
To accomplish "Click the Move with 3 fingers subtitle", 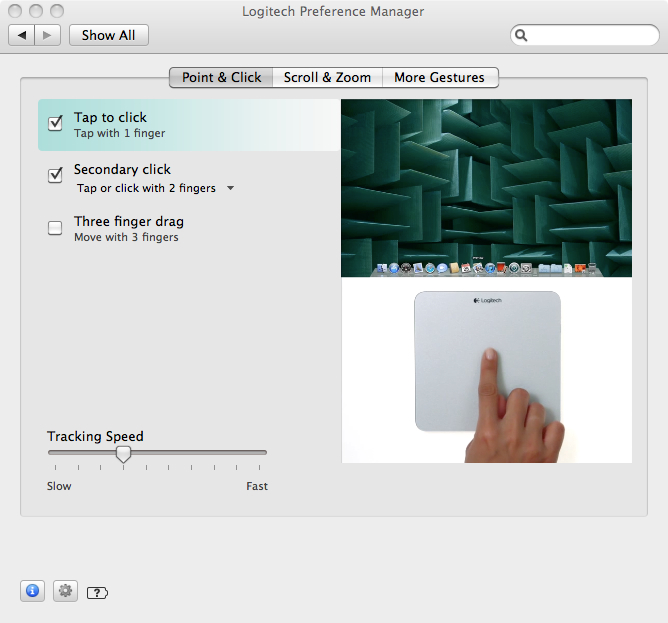I will [x=126, y=237].
